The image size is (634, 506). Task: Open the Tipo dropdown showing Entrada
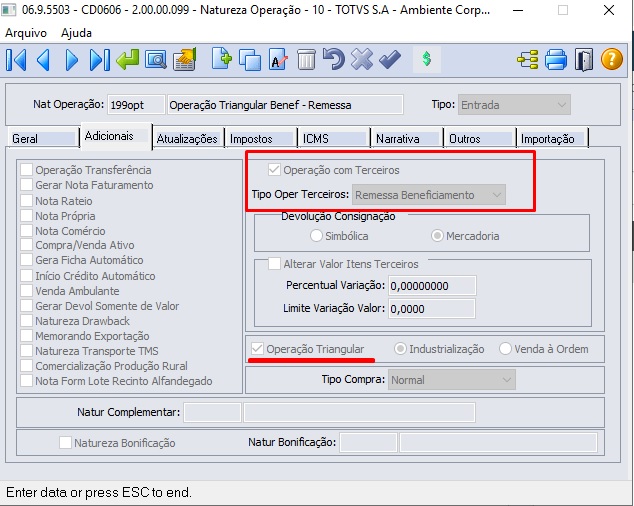click(x=514, y=105)
